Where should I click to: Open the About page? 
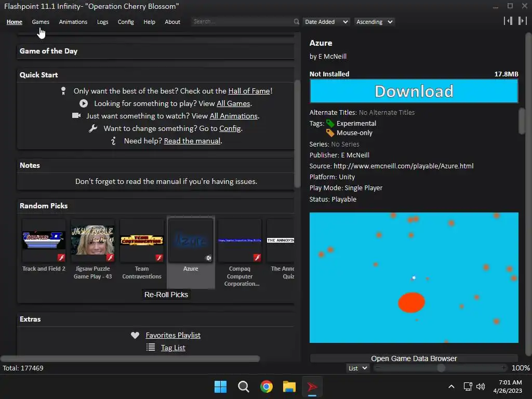pos(172,22)
